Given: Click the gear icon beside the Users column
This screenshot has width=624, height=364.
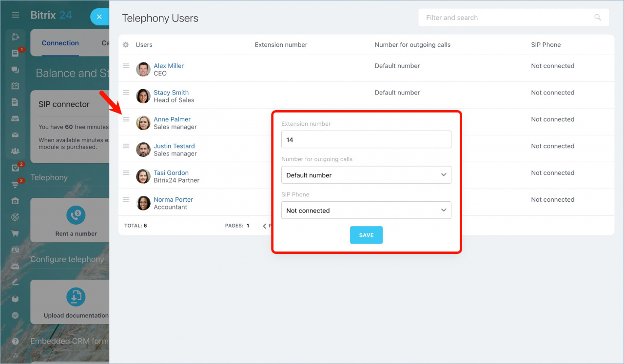Looking at the screenshot, I should [126, 44].
